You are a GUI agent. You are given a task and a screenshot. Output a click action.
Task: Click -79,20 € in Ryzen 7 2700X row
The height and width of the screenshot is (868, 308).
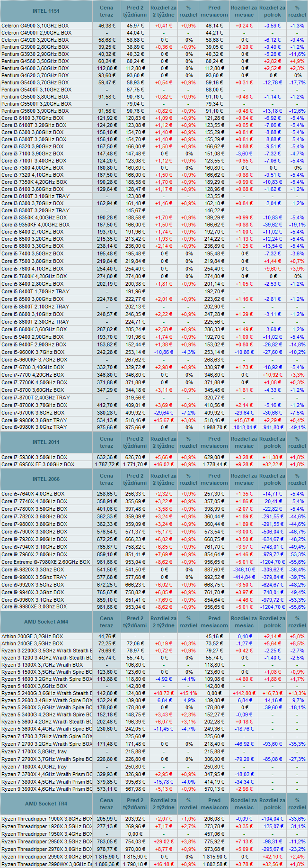[244, 759]
